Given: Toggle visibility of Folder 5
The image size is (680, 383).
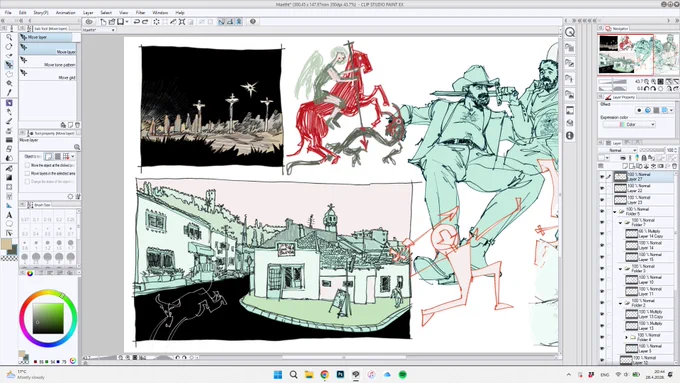Looking at the screenshot, I should pos(602,211).
